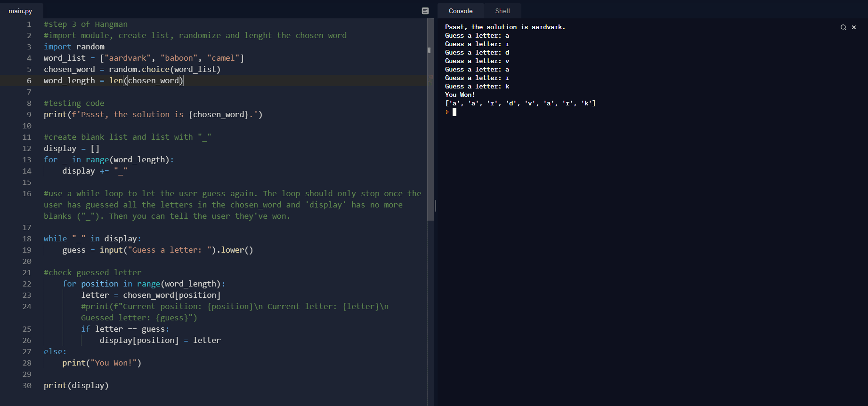Viewport: 868px width, 406px height.
Task: Switch to the Shell tab
Action: click(x=503, y=11)
